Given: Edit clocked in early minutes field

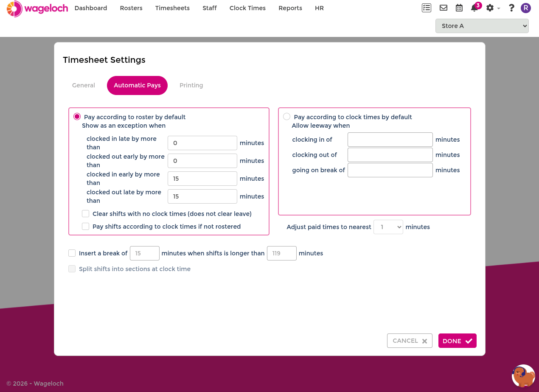Looking at the screenshot, I should (x=202, y=179).
